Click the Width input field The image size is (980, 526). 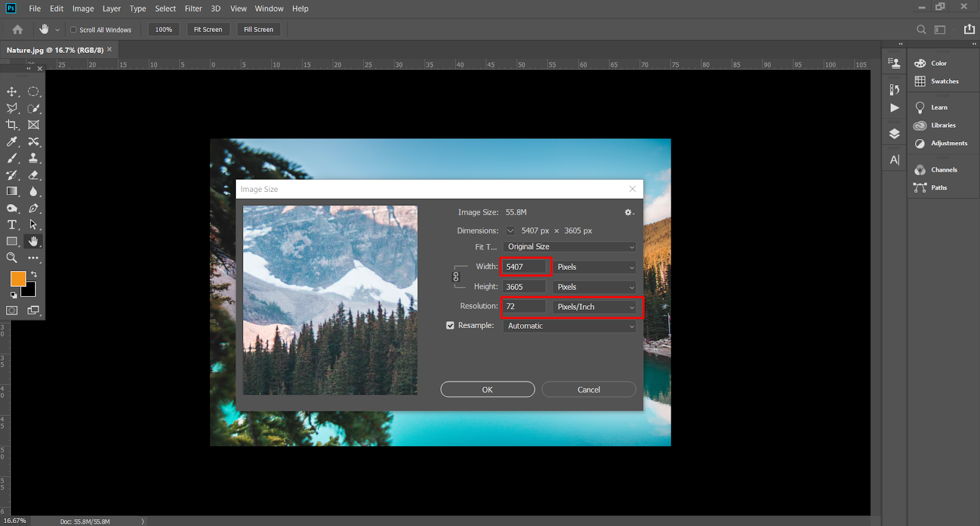pyautogui.click(x=524, y=267)
